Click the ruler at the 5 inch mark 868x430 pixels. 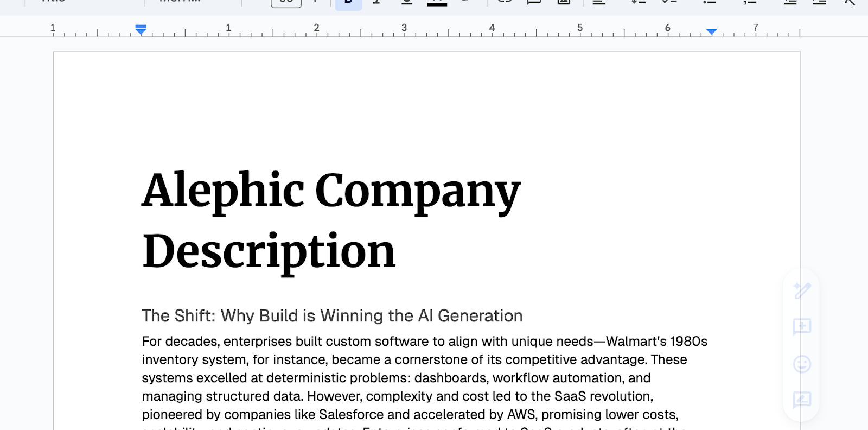[x=580, y=28]
